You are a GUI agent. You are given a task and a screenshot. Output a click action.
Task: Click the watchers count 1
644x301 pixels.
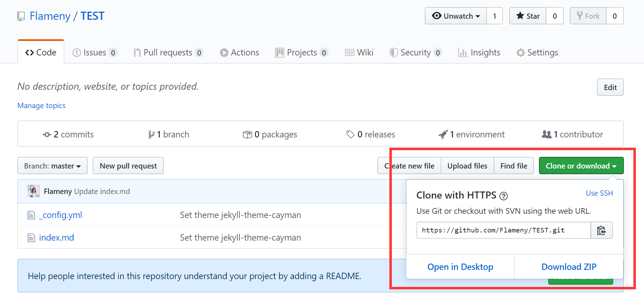tap(494, 16)
